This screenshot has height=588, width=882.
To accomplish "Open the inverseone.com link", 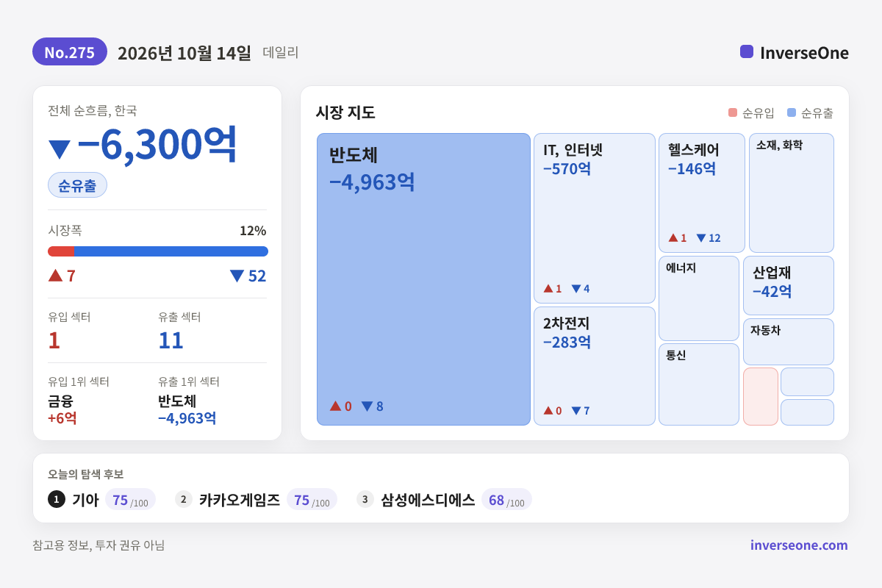I will pyautogui.click(x=799, y=545).
